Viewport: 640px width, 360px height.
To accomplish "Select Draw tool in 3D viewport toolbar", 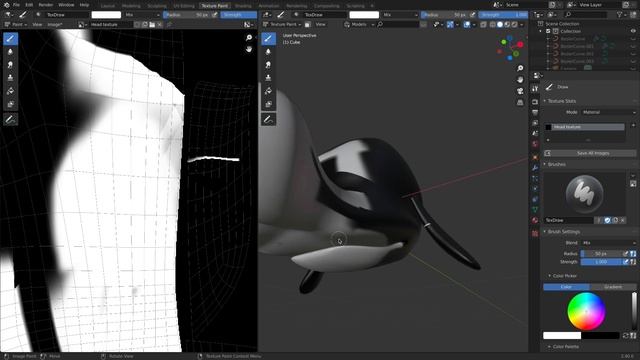I will (x=268, y=39).
